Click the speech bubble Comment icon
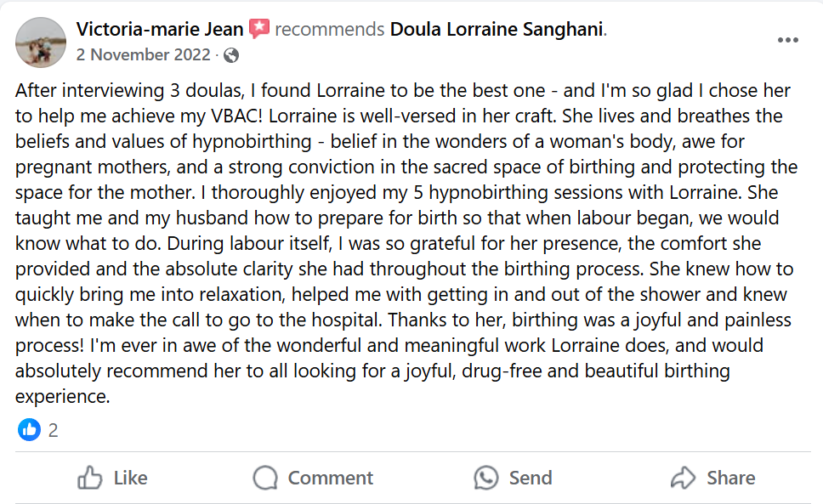Viewport: 823px width, 504px height. coord(265,478)
